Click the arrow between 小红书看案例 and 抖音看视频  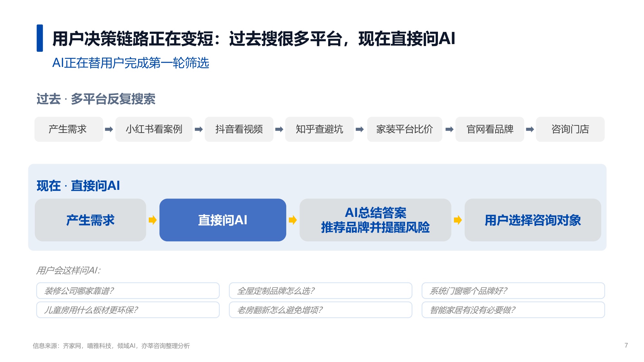pos(199,129)
